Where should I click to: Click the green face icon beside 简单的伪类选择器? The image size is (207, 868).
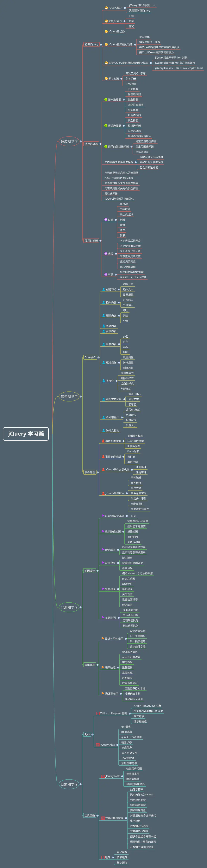(x=106, y=147)
